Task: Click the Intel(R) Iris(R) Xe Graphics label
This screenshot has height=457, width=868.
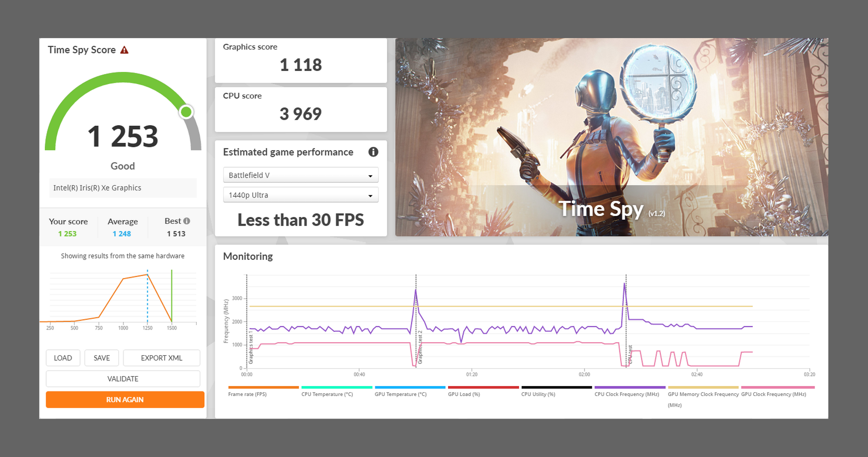Action: click(x=97, y=188)
